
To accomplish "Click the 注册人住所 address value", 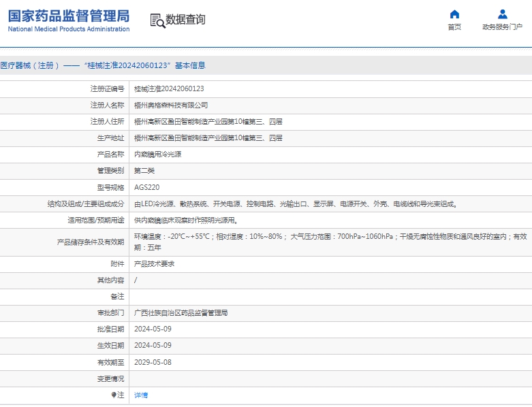I will click(x=208, y=122).
